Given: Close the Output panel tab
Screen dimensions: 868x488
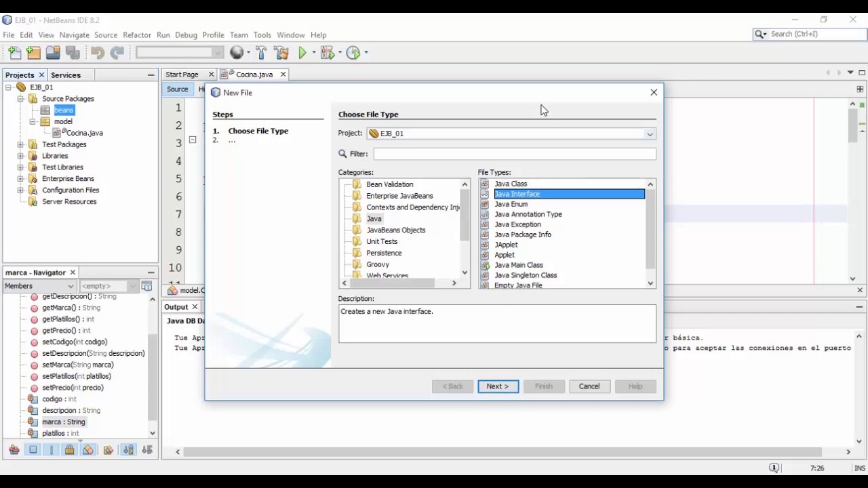Looking at the screenshot, I should [x=195, y=307].
